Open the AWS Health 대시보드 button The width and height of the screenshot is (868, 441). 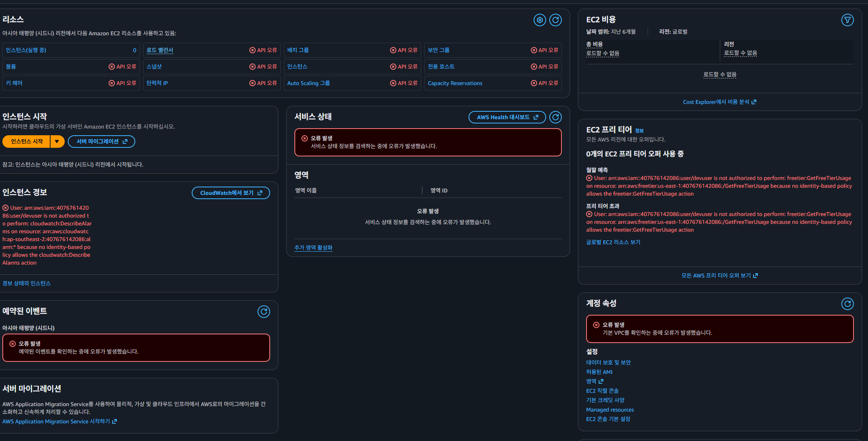tap(507, 117)
